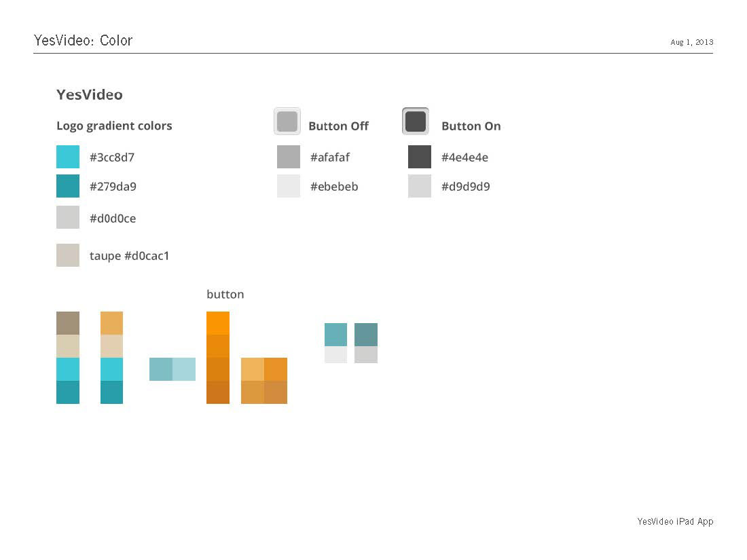Choose the #afafaf swatch under Button Off
This screenshot has height=560, width=747.
(289, 157)
